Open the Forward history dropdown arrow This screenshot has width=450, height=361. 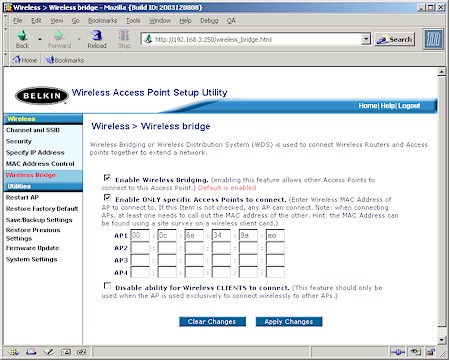click(x=79, y=39)
